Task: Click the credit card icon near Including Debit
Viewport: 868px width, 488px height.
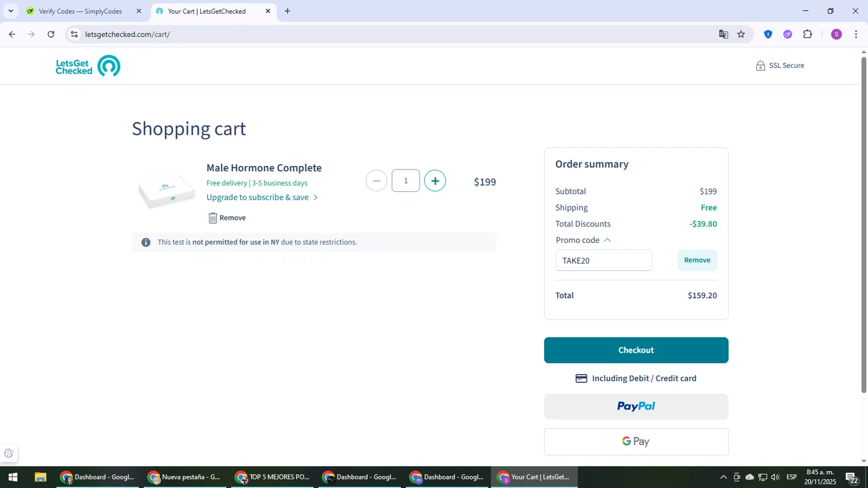Action: pos(582,379)
